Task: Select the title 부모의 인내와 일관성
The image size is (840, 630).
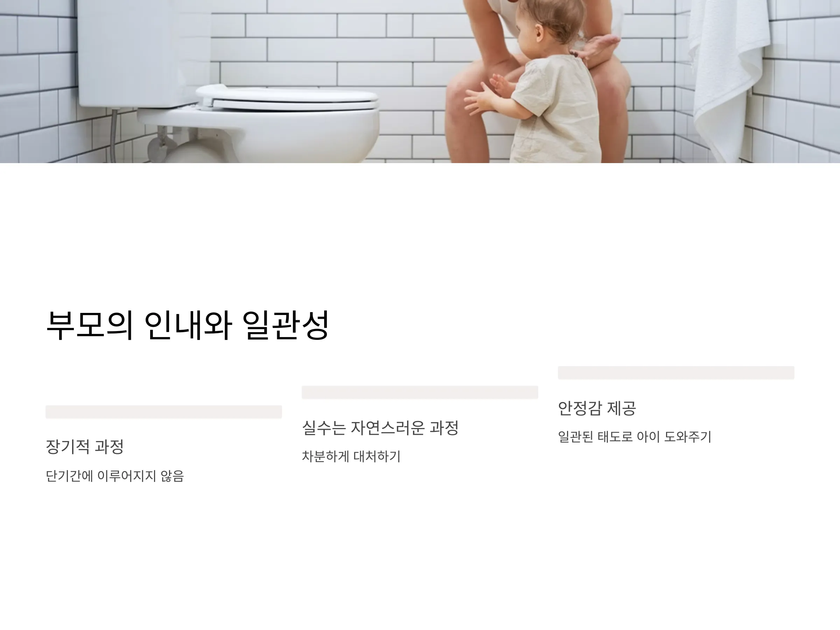Action: point(187,325)
